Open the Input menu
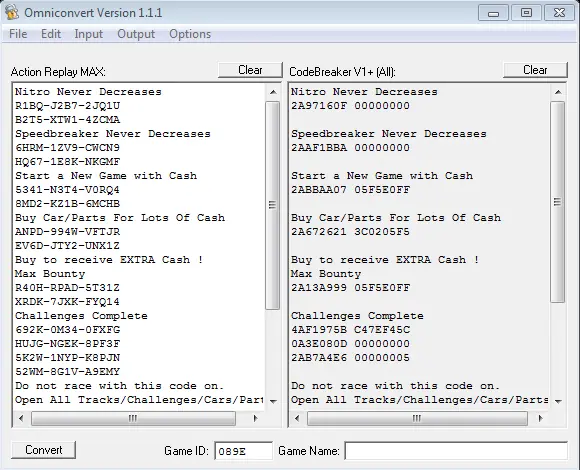 [88, 34]
